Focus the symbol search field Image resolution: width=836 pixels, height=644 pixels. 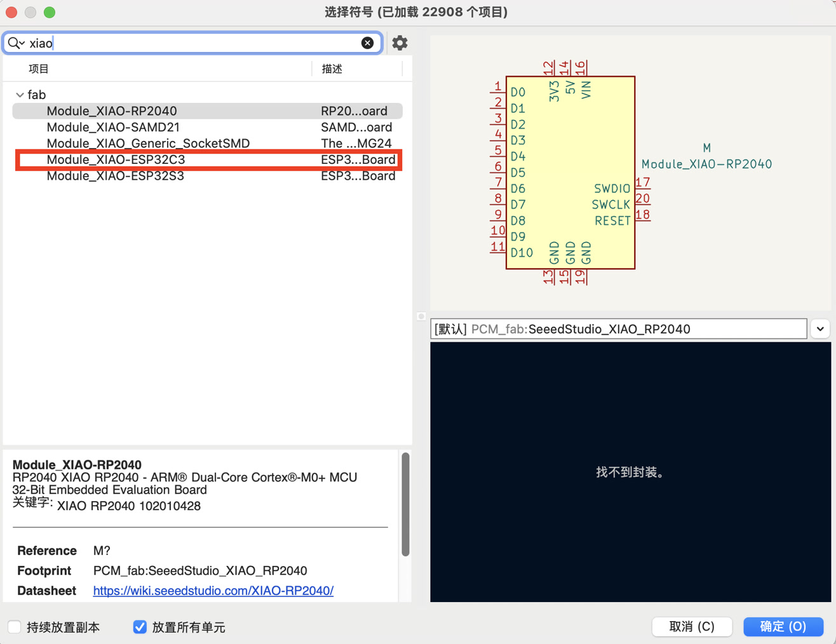[194, 43]
